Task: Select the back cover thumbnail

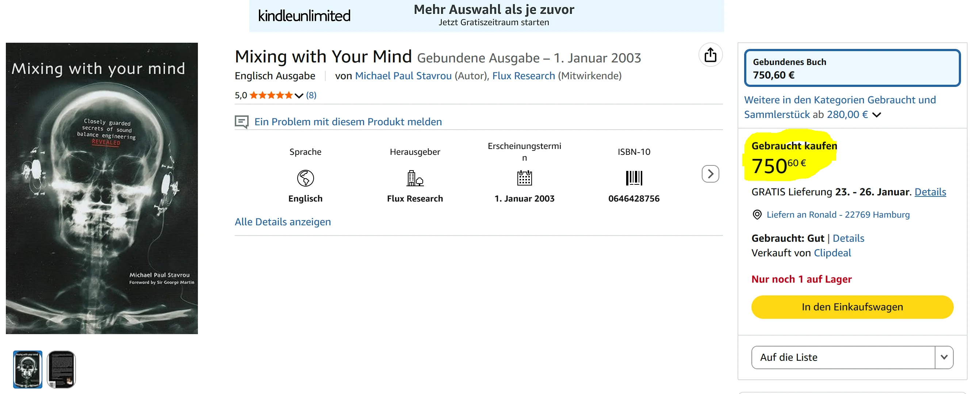Action: [x=62, y=369]
